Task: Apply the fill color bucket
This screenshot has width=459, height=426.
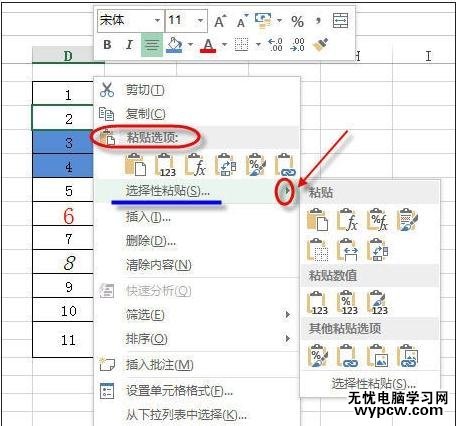Action: [174, 45]
